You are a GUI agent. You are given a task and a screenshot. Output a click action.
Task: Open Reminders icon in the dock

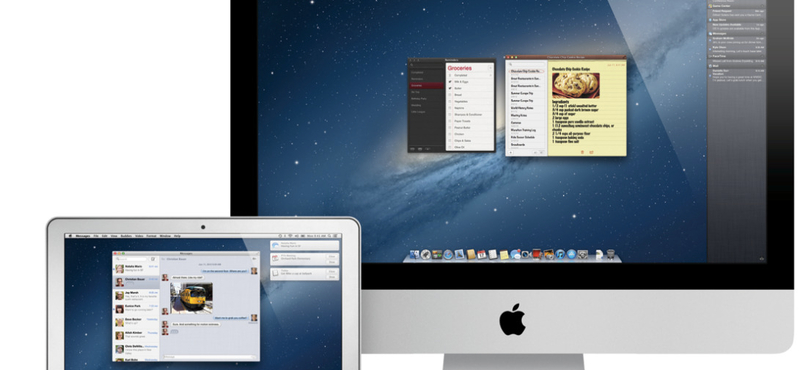pos(493,254)
